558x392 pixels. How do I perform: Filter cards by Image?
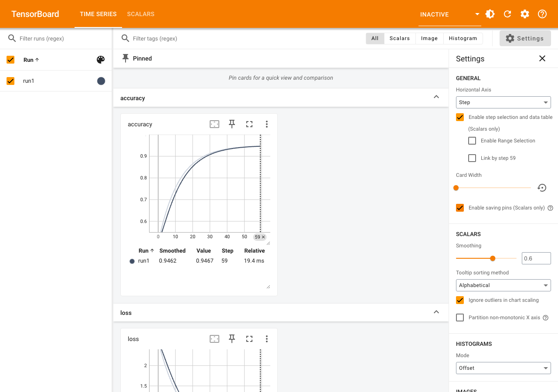coord(429,38)
